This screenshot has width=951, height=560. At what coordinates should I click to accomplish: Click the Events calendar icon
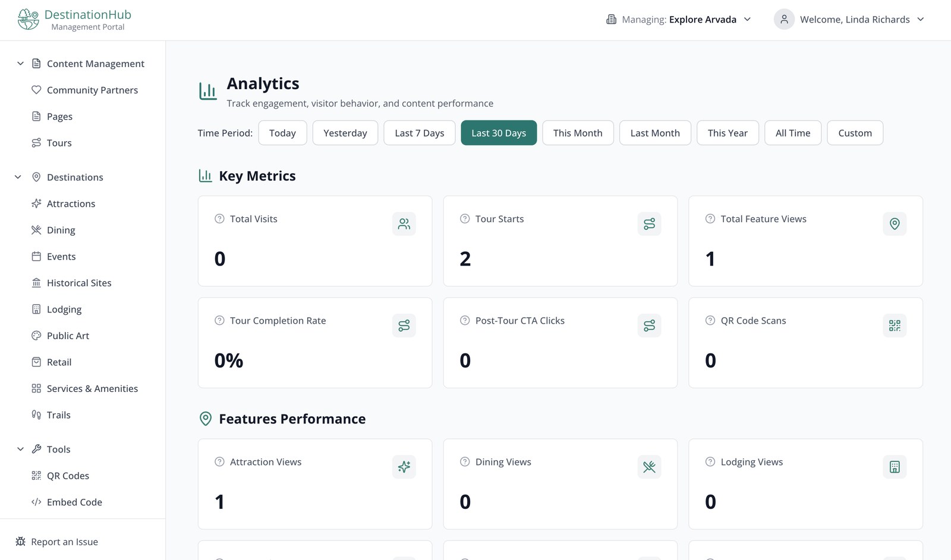36,257
